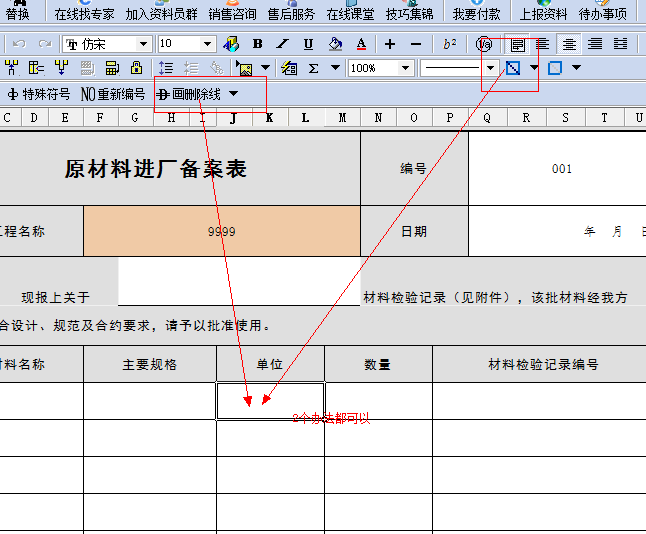
Task: Toggle italic text formatting
Action: click(x=282, y=44)
